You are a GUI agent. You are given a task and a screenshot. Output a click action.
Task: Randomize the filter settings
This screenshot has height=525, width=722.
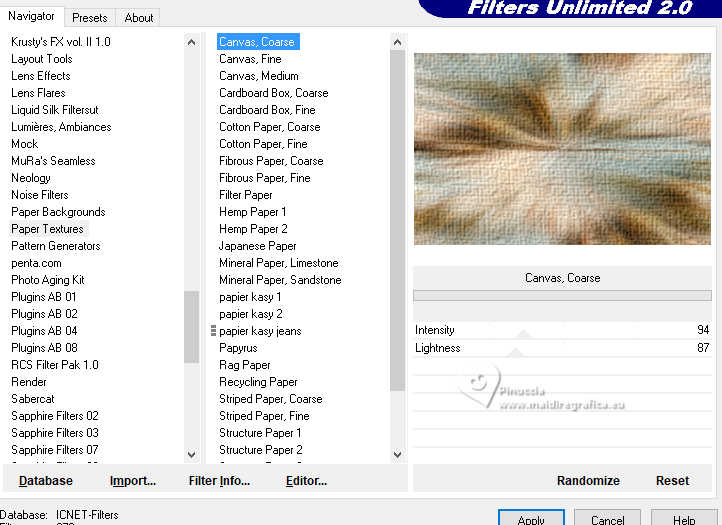588,481
